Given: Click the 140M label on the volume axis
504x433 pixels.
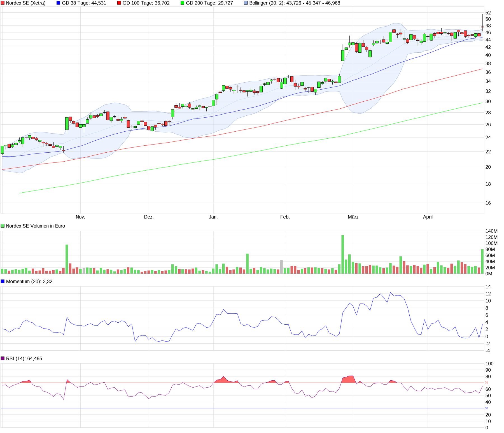Looking at the screenshot, I should click(x=491, y=231).
